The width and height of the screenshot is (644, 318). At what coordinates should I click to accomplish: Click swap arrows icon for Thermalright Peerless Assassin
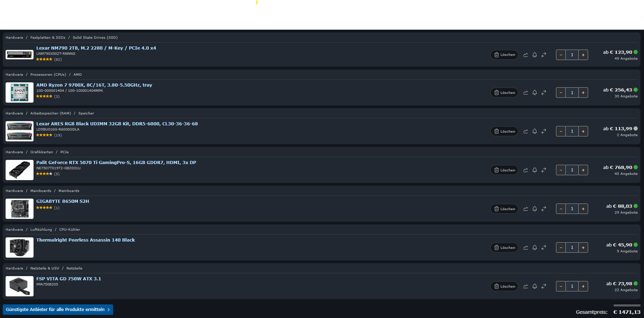pyautogui.click(x=544, y=247)
